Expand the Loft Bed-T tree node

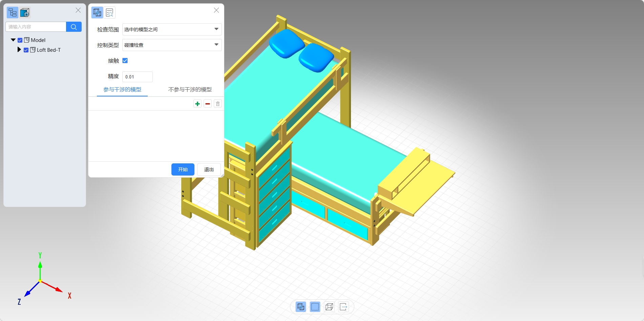(19, 49)
